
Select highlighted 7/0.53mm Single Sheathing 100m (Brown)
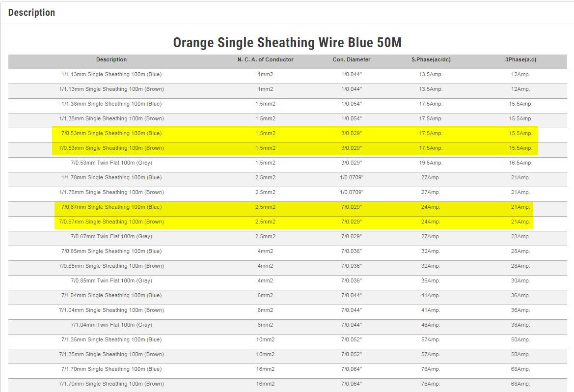pyautogui.click(x=287, y=150)
